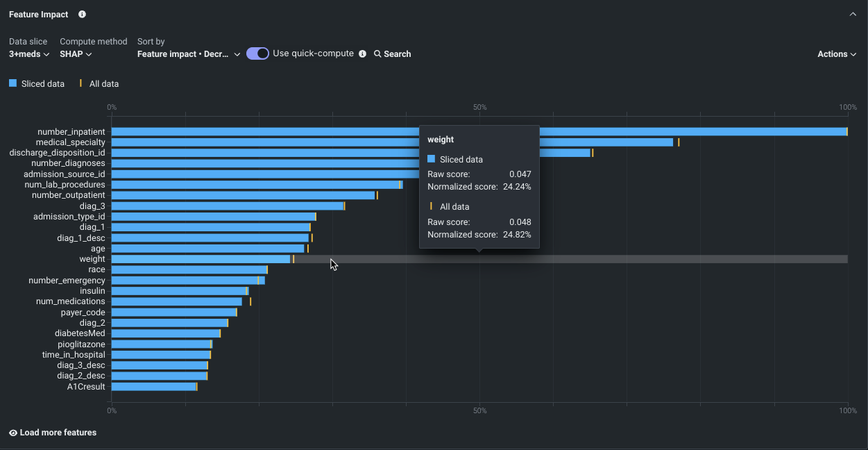Click the Sliced data legend label

[x=42, y=84]
